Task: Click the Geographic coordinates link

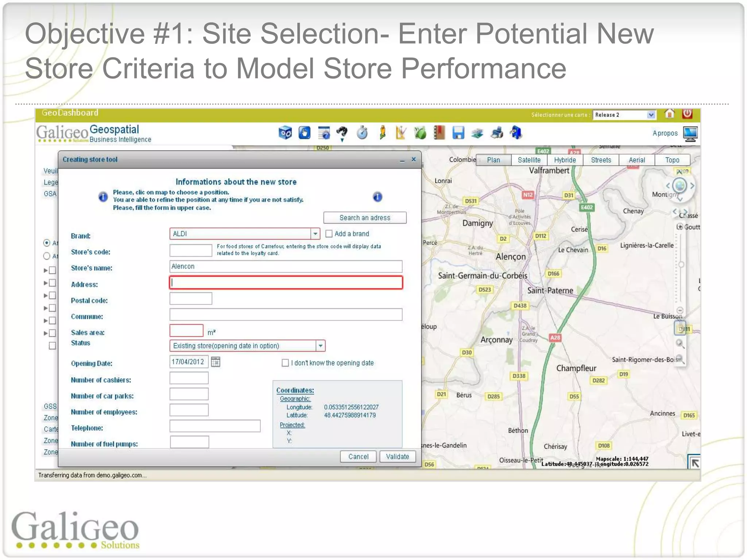Action: (295, 398)
